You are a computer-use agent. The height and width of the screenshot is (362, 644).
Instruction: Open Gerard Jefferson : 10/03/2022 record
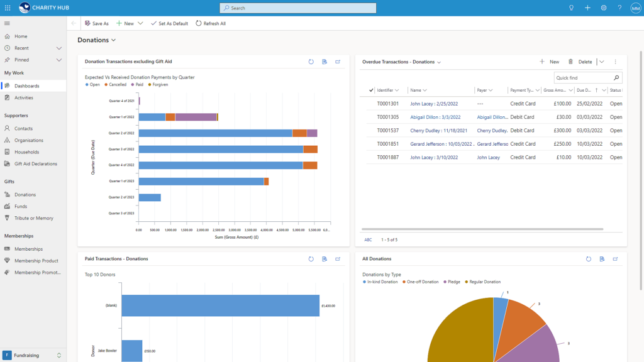442,144
